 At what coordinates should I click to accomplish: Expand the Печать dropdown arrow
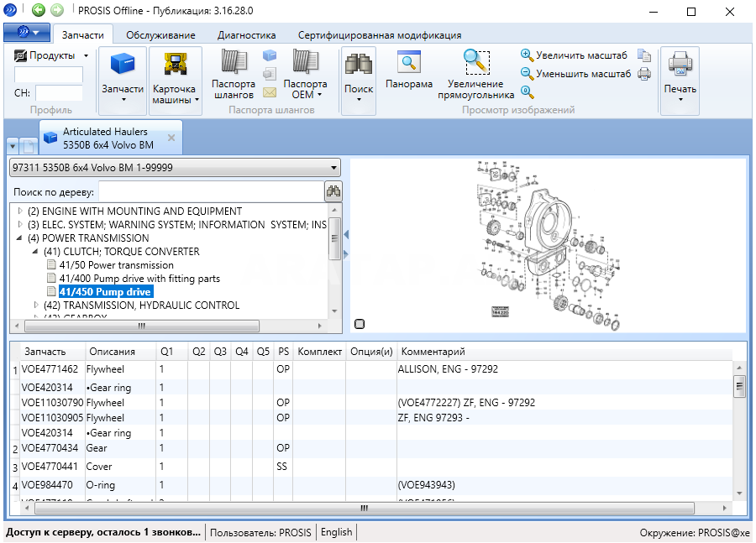pyautogui.click(x=680, y=100)
